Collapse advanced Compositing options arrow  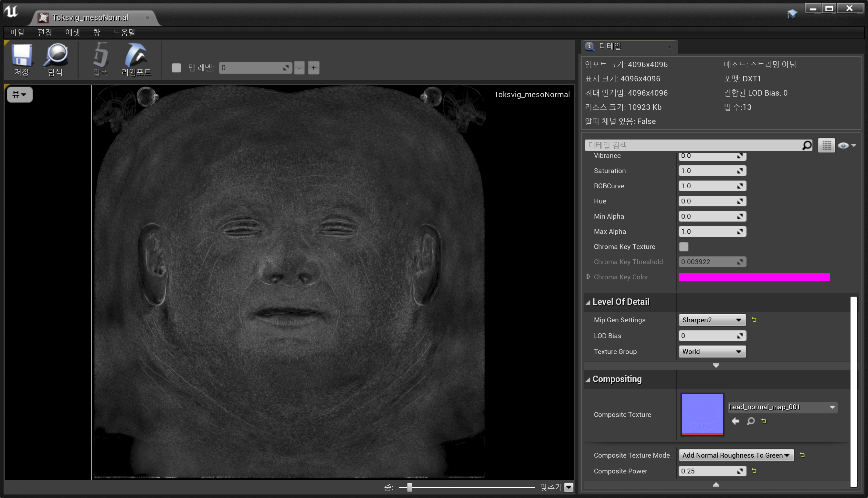pos(716,485)
